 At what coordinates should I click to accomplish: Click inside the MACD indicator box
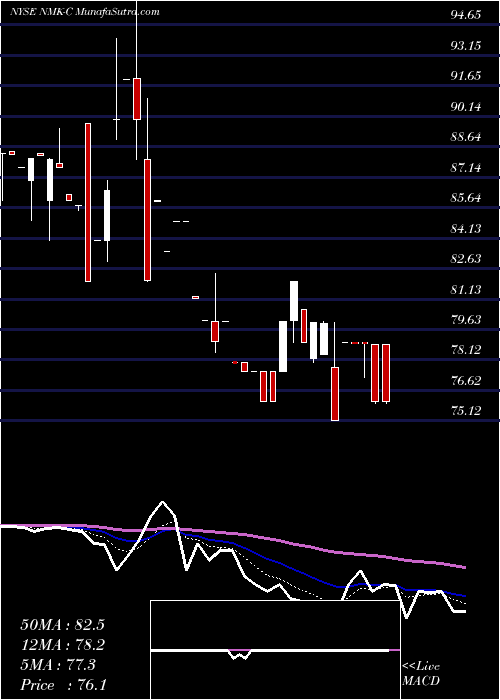(x=275, y=650)
